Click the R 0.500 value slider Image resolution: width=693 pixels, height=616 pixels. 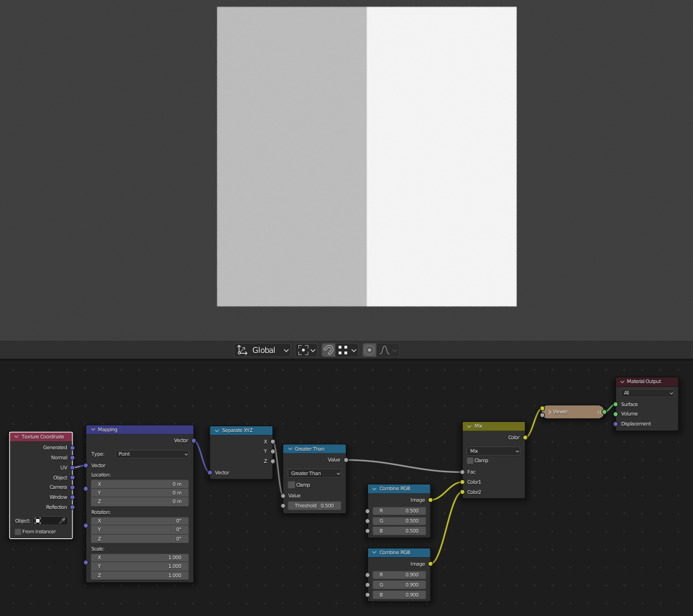(399, 511)
